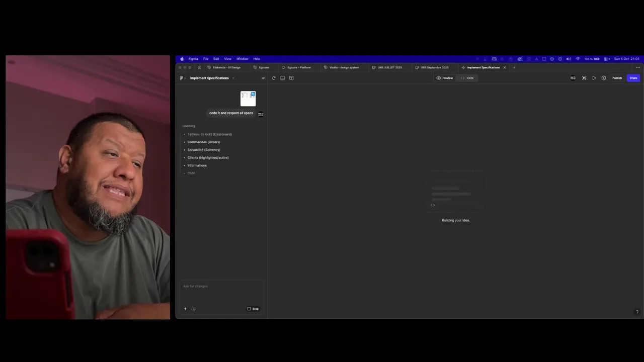
Task: Switch to the Code view
Action: [467, 78]
